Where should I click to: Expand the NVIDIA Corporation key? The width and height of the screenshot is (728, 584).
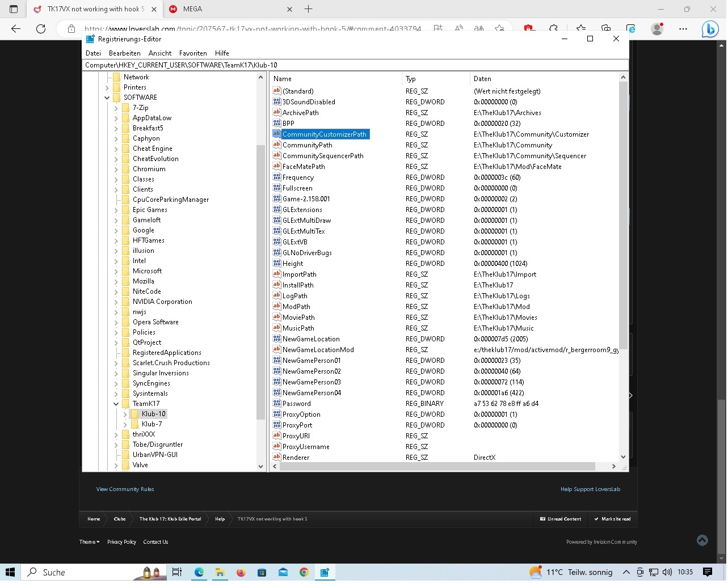coord(116,302)
